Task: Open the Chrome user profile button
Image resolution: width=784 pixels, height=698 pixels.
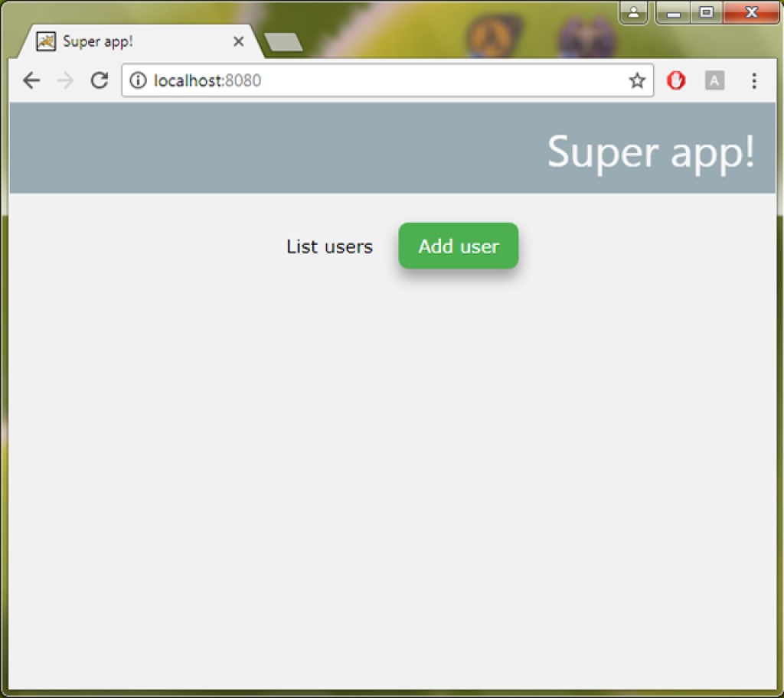Action: [634, 12]
